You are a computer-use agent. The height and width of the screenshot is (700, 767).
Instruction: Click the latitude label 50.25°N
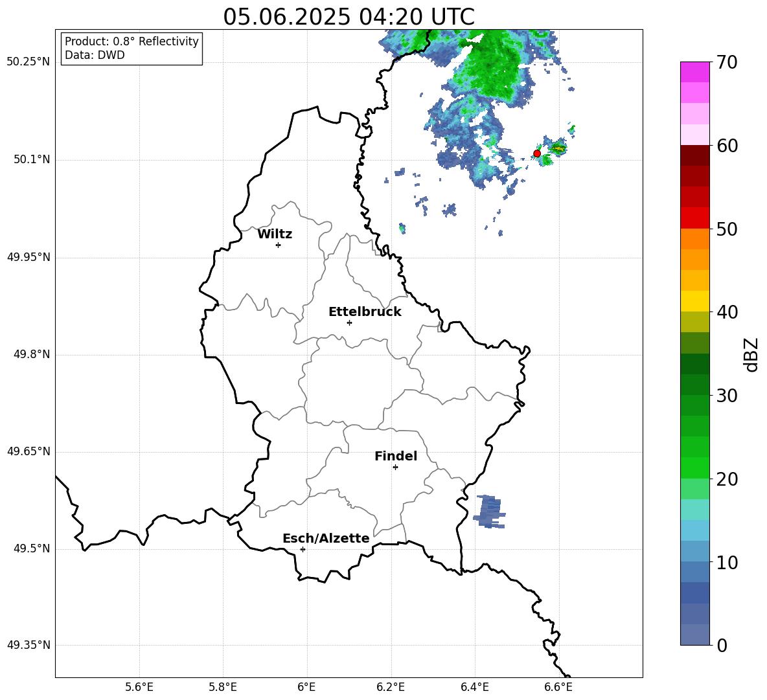coord(29,62)
